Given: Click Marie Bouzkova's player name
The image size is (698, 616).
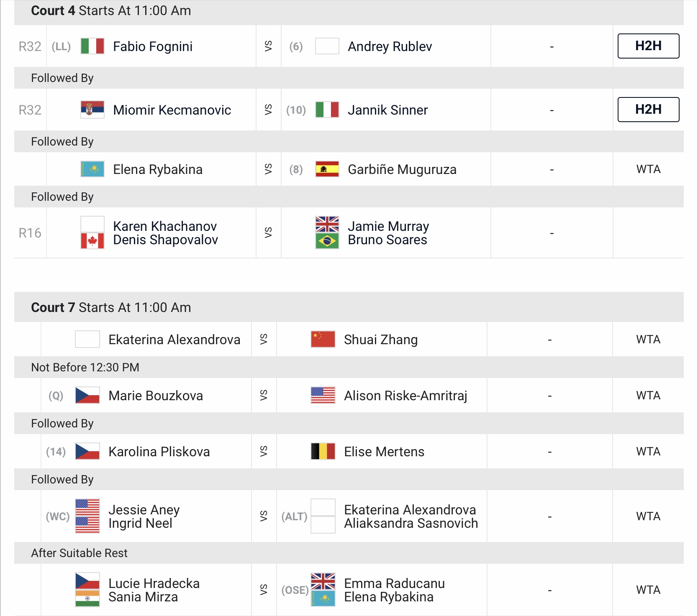Looking at the screenshot, I should click(x=156, y=396).
